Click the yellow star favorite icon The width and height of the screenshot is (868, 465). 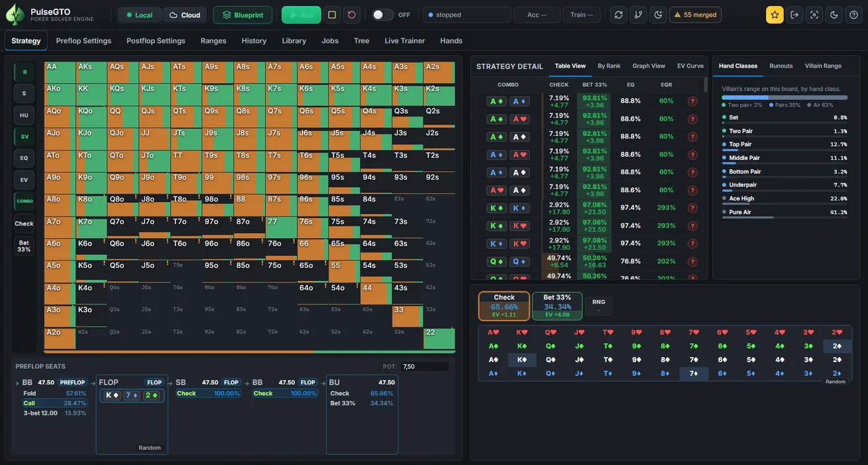[x=775, y=15]
